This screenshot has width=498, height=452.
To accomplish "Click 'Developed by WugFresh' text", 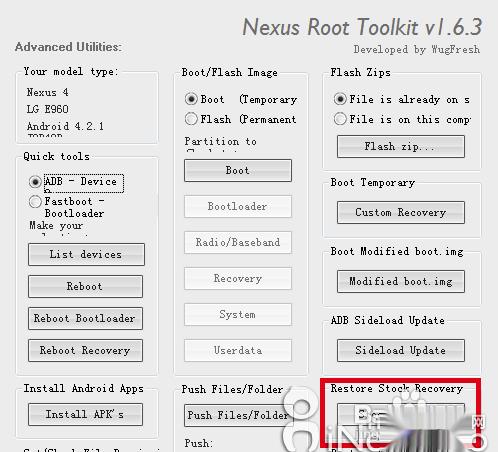I will pos(417,50).
